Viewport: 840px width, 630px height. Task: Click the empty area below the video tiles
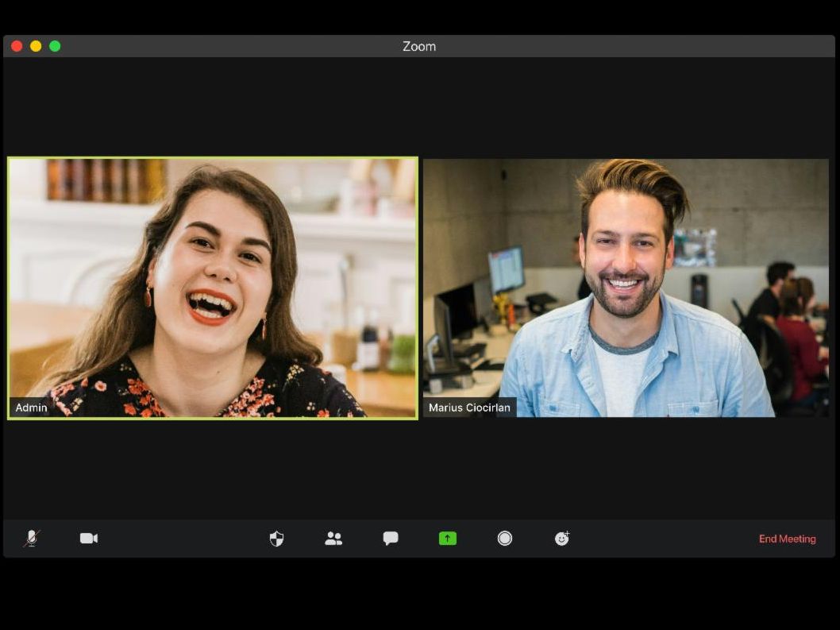click(419, 469)
